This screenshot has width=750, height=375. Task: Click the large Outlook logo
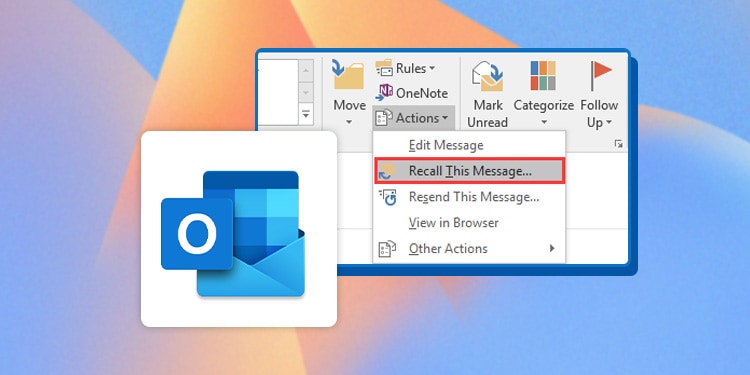[233, 233]
